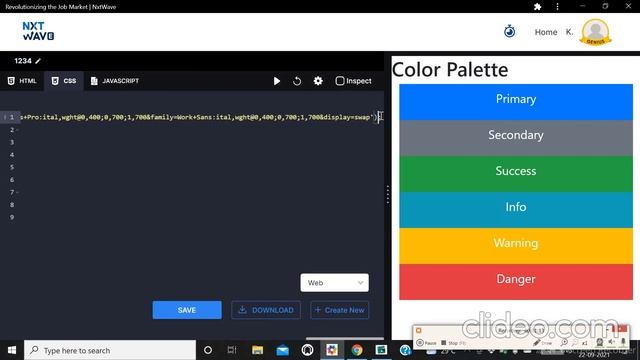Click the Warning yellow swatch
The image size is (640, 360).
[516, 246]
